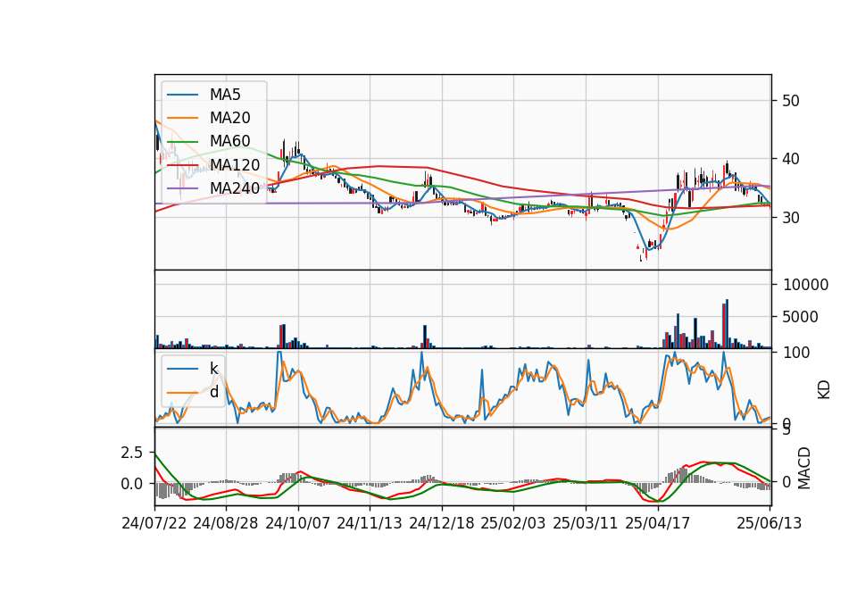Click the price axis value 50

coord(791,101)
